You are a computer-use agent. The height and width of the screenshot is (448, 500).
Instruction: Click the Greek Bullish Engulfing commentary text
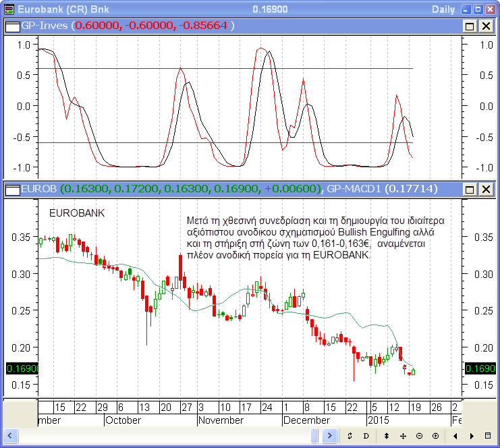click(x=315, y=238)
